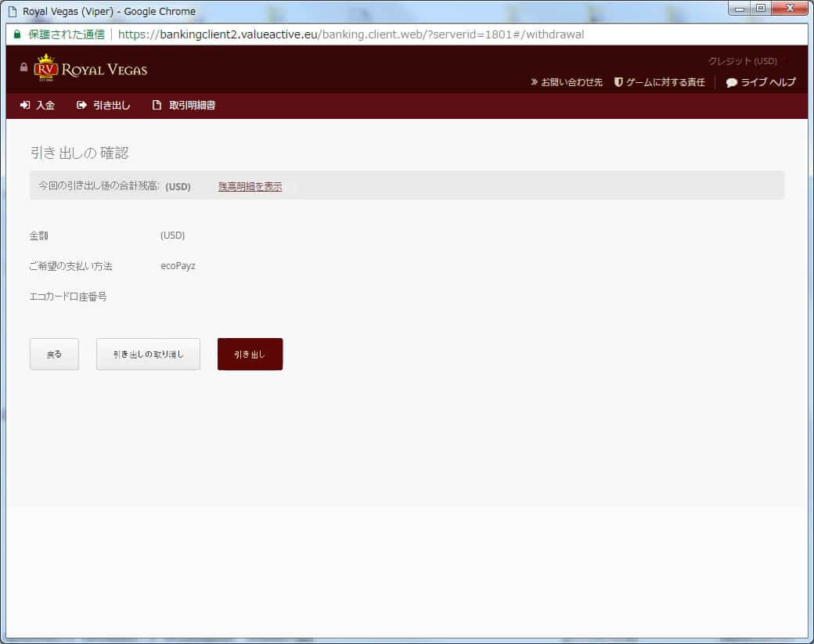Click the green secure padlock in address bar
Screen dimensions: 814x644
click(17, 34)
